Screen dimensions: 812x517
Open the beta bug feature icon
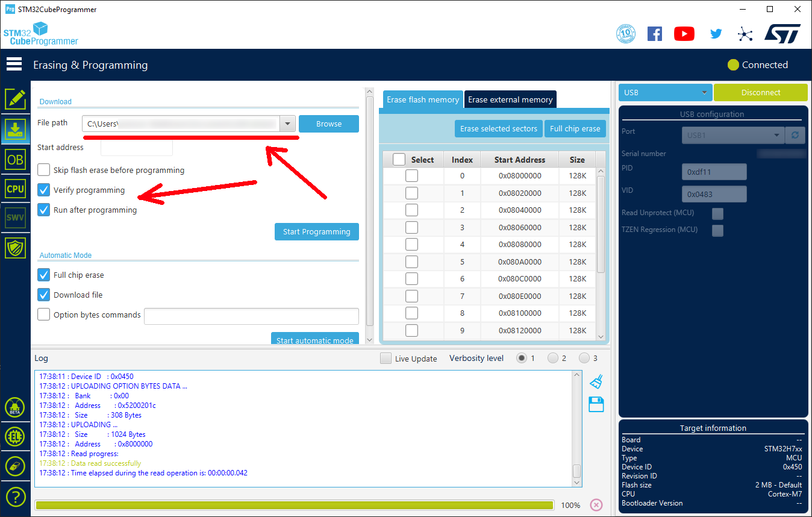[15, 407]
